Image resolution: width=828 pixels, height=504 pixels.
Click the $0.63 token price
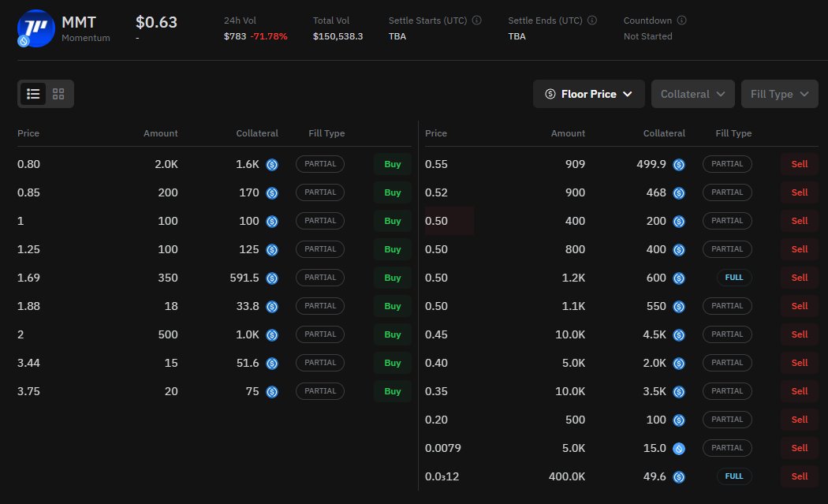pos(156,22)
